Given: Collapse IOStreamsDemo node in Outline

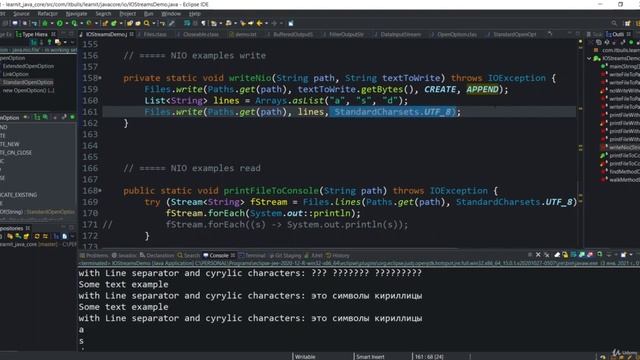Looking at the screenshot, I should click(x=589, y=58).
